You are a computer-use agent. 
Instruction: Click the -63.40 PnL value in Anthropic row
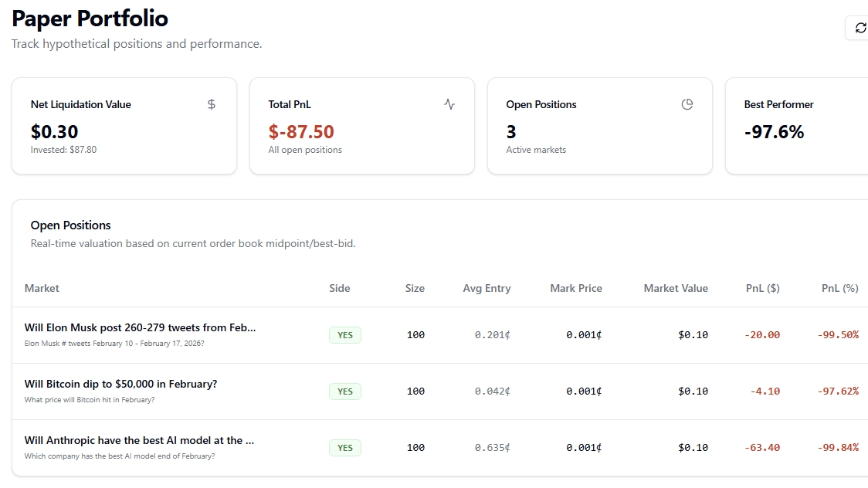click(x=761, y=448)
